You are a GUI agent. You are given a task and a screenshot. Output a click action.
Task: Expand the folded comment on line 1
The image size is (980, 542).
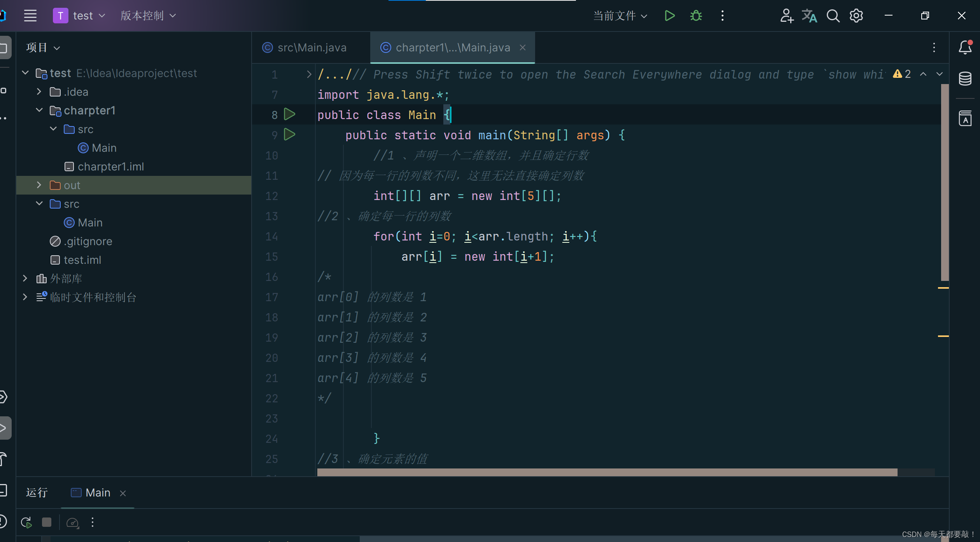click(x=309, y=74)
